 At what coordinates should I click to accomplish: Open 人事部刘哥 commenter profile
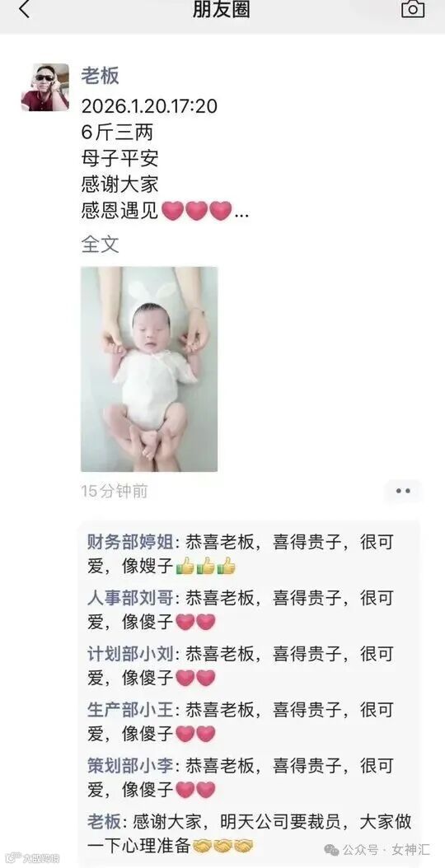130,598
